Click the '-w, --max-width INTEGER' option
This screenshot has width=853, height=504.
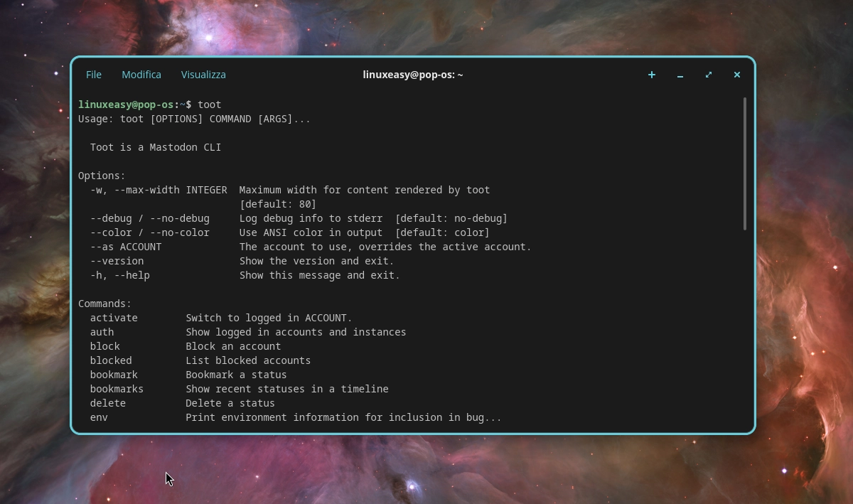159,190
